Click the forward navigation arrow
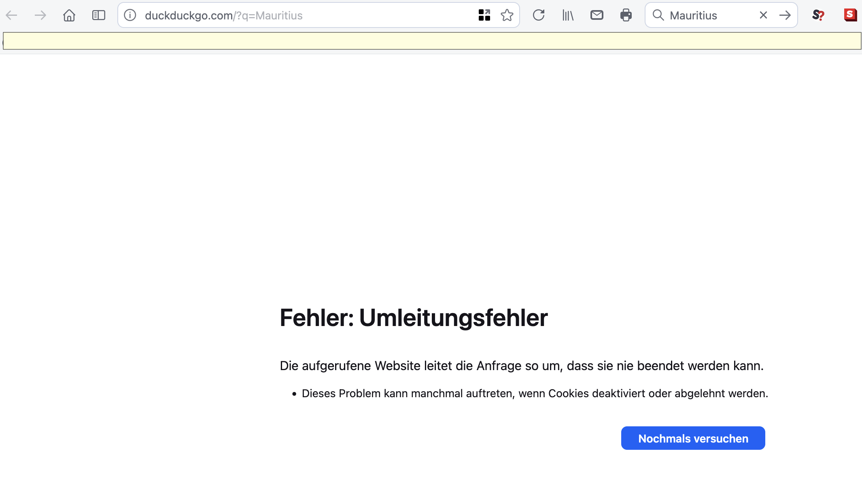Viewport: 862px width, 504px height. (40, 15)
